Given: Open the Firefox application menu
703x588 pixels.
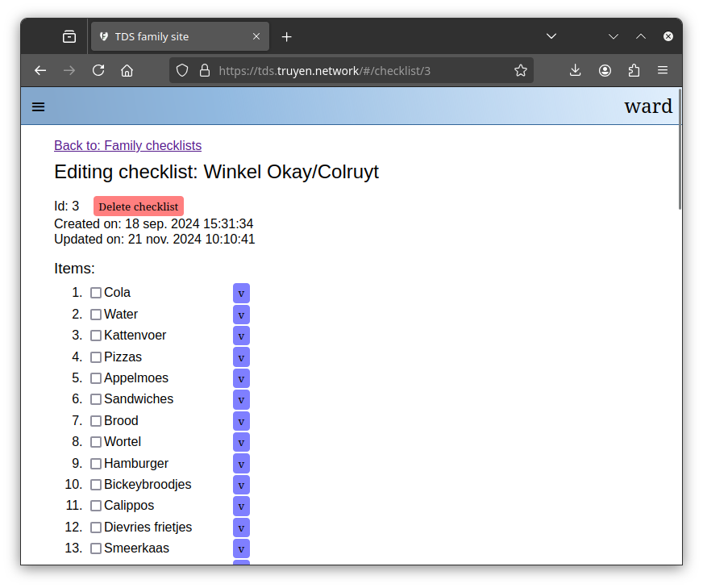Looking at the screenshot, I should point(663,70).
